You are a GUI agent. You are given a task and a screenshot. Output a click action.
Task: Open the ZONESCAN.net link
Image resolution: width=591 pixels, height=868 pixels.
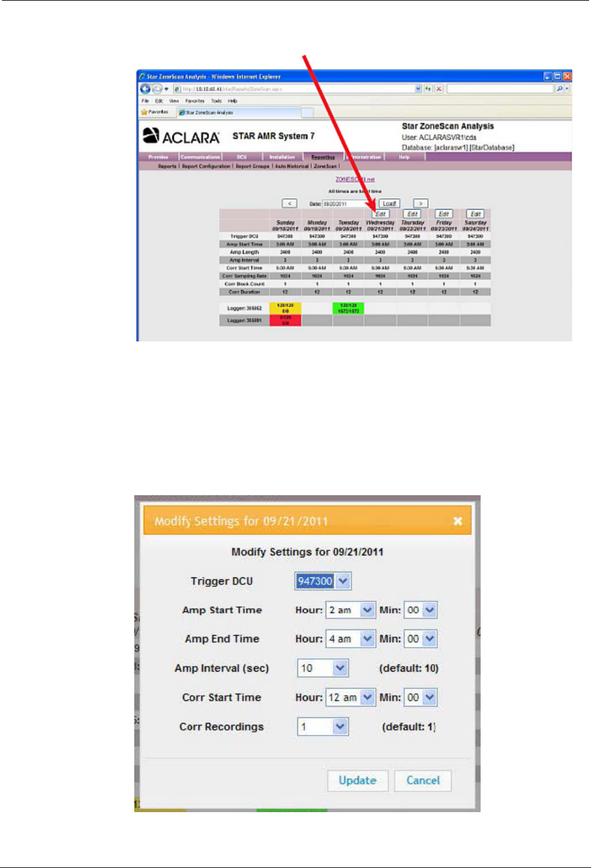[355, 179]
